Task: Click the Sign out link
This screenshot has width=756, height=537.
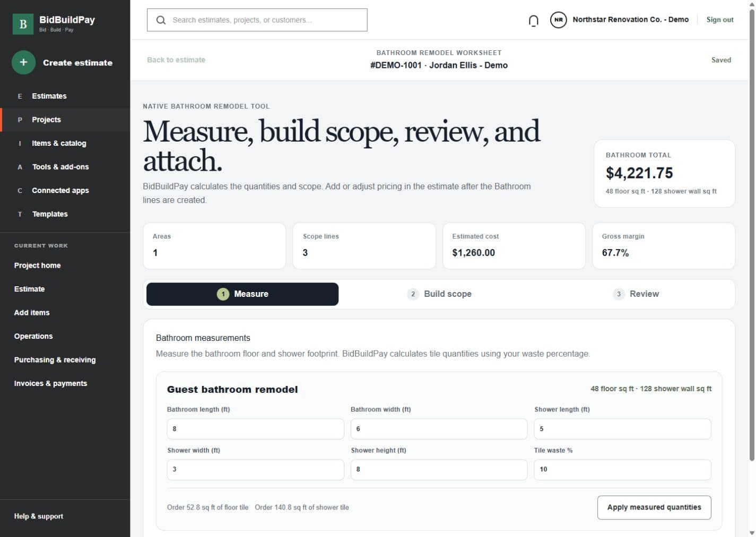Action: coord(720,20)
